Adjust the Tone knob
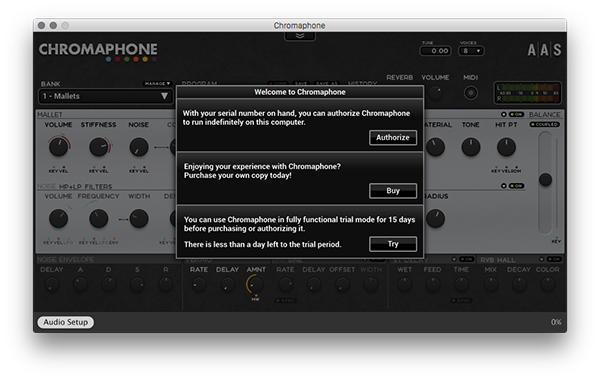Screen dimensions: 600x380 point(471,147)
